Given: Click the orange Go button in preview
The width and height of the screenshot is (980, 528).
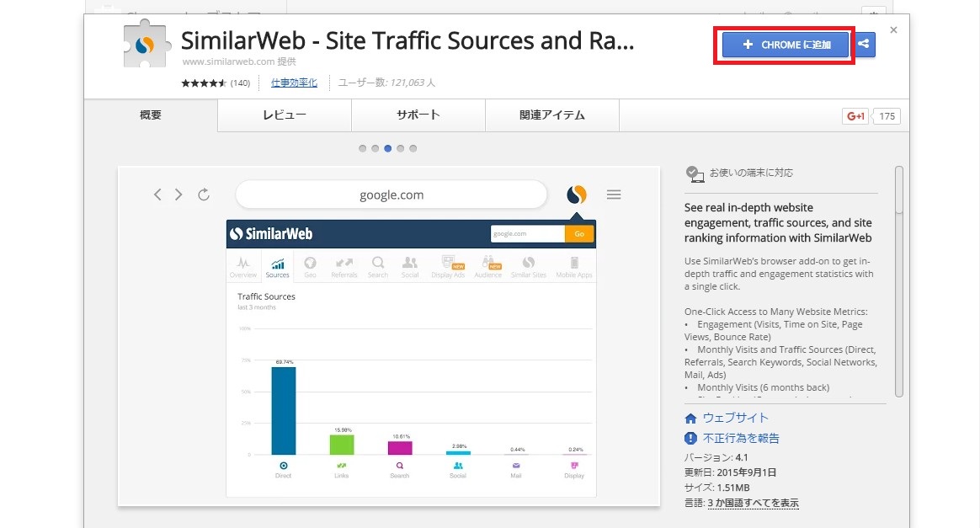Looking at the screenshot, I should [x=579, y=234].
